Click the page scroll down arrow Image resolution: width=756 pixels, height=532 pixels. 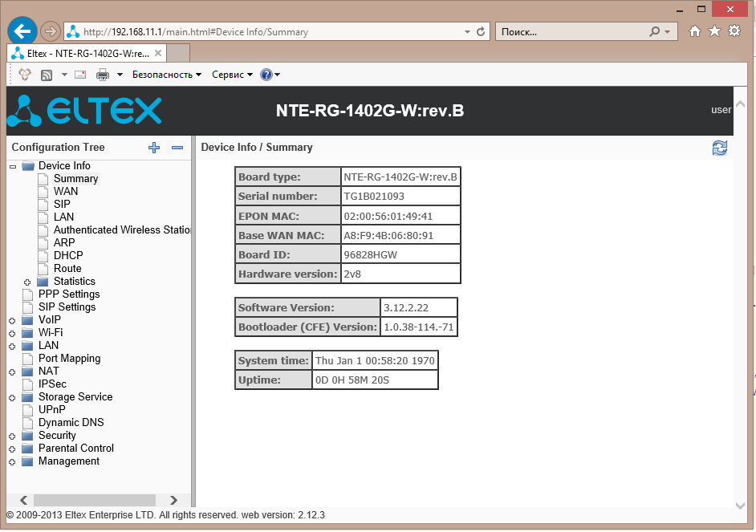point(741,506)
